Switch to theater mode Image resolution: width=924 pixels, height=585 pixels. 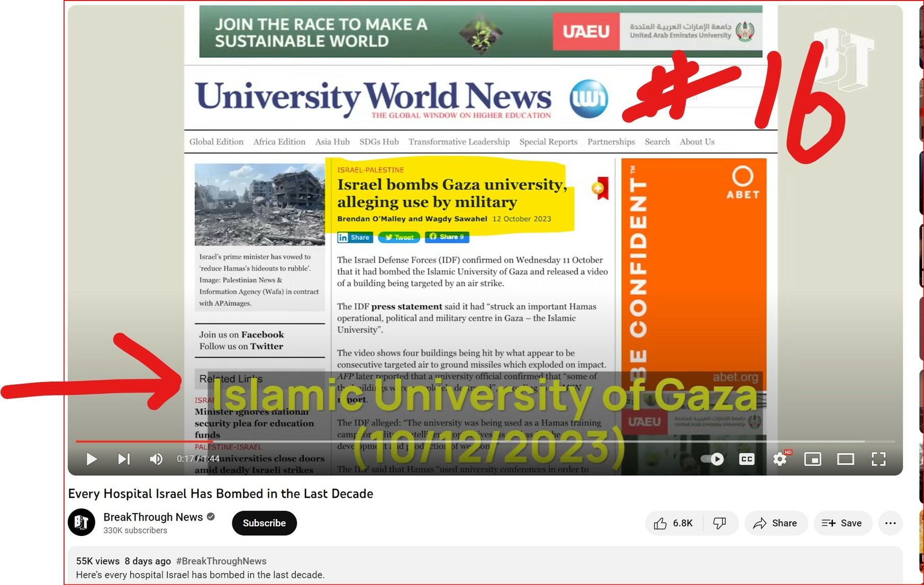[845, 459]
